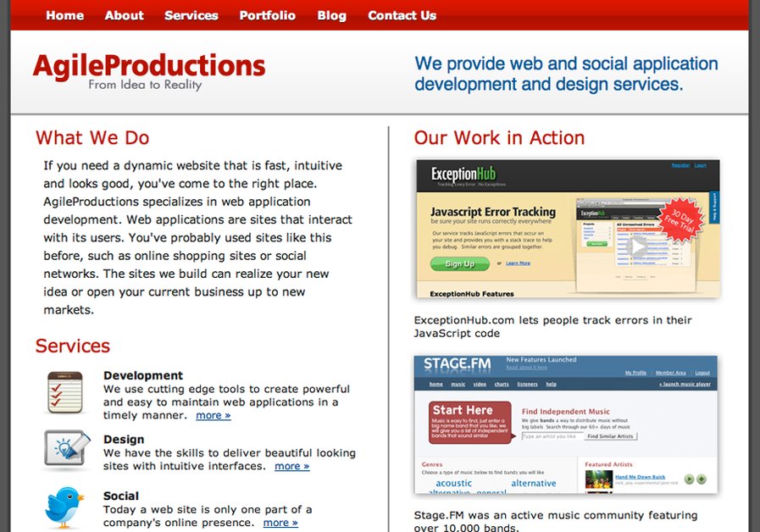Click the ExceptionHub logo in the preview
Viewport: 760px width, 532px height.
point(463,174)
